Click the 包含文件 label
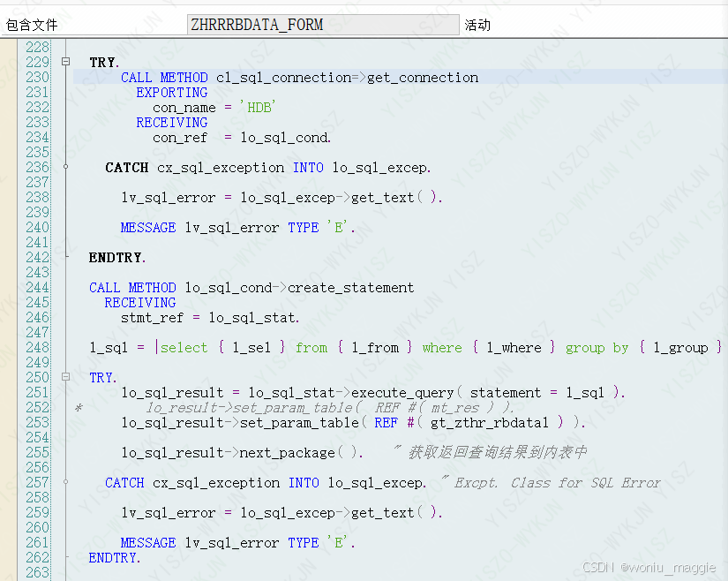The image size is (728, 581). 32,25
